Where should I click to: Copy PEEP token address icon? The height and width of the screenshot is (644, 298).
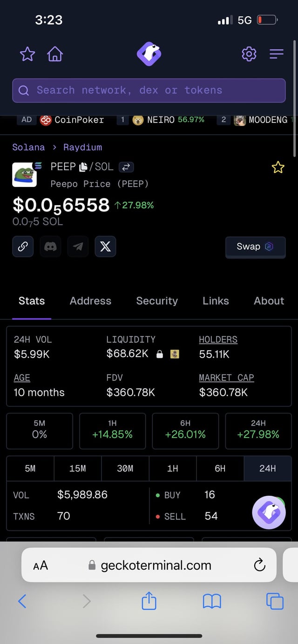(x=83, y=166)
